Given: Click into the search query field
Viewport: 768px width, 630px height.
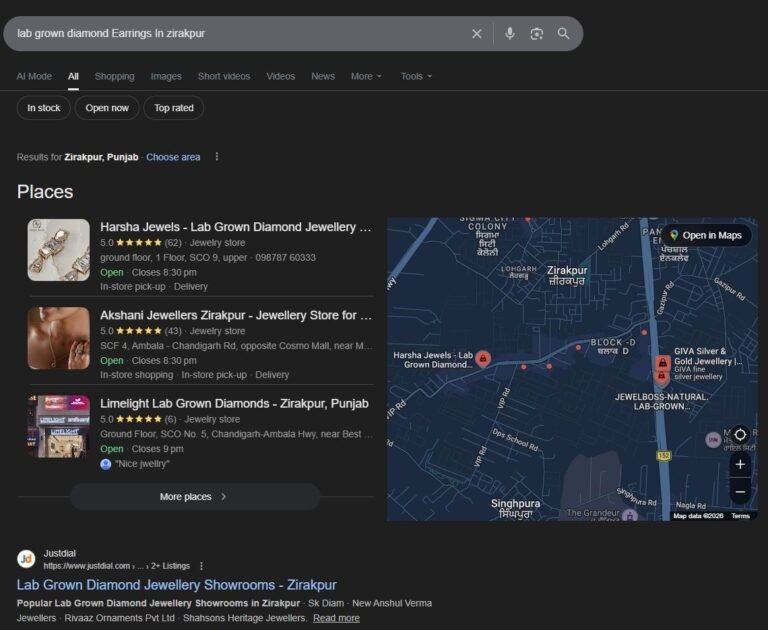Looking at the screenshot, I should [x=235, y=34].
